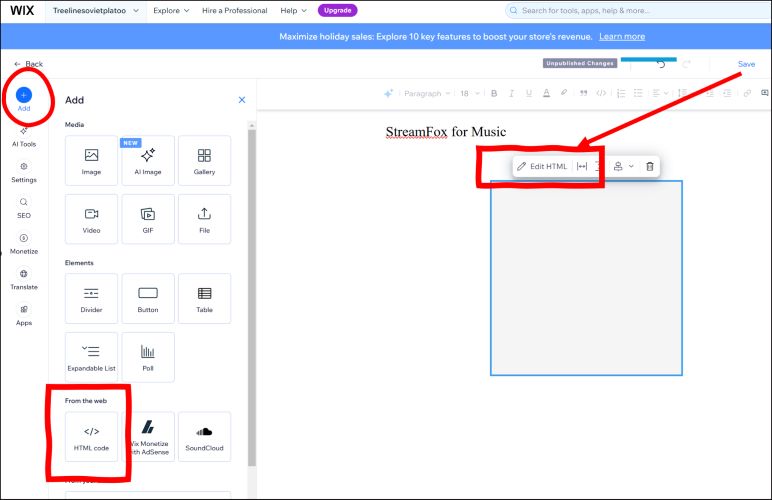Click the Undo arrow
The width and height of the screenshot is (772, 500).
click(x=661, y=64)
